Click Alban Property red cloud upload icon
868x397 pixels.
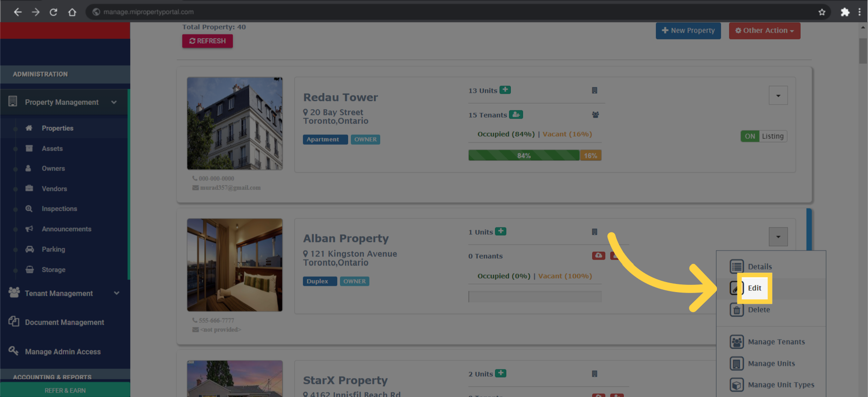pyautogui.click(x=599, y=255)
